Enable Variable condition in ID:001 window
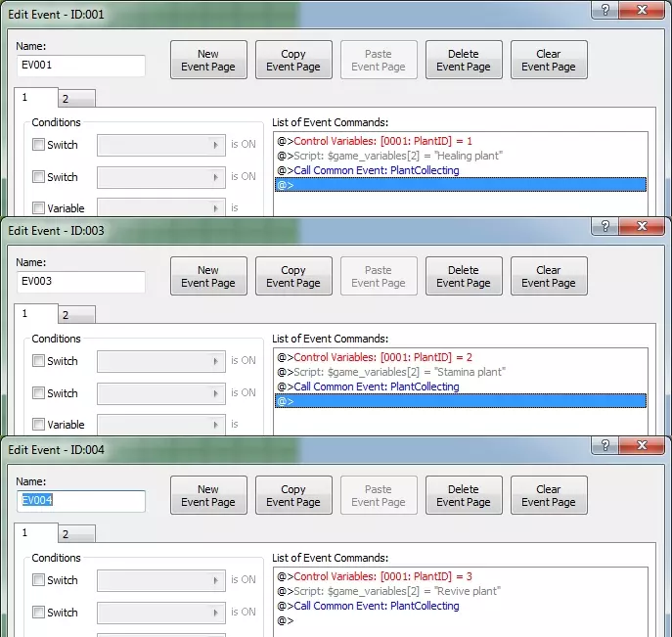The width and height of the screenshot is (672, 637). pos(38,207)
